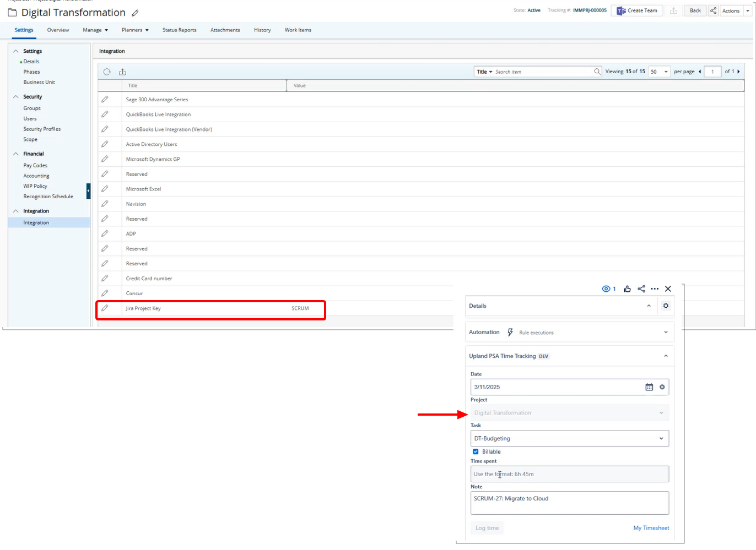Collapse the sidebar using the panel handle

88,191
